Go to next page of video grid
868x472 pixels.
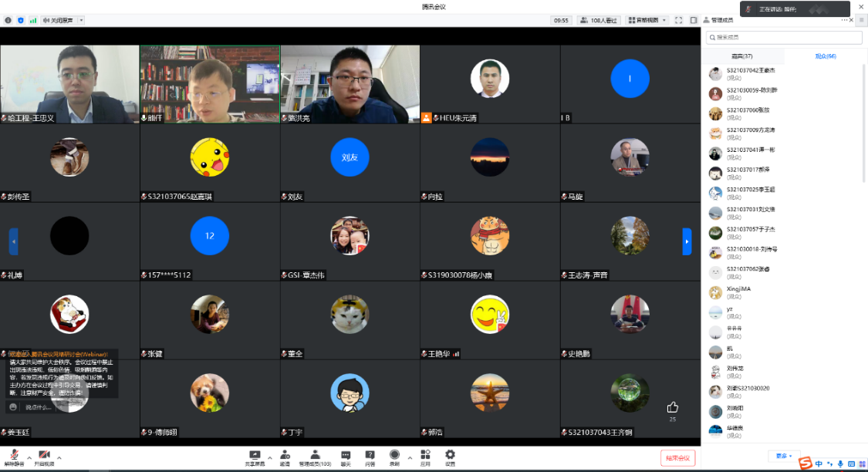687,241
